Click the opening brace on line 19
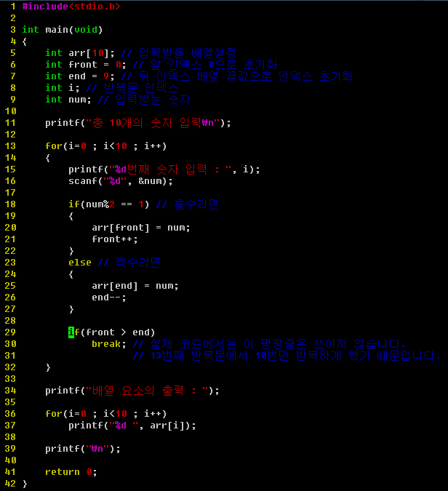 pyautogui.click(x=71, y=216)
